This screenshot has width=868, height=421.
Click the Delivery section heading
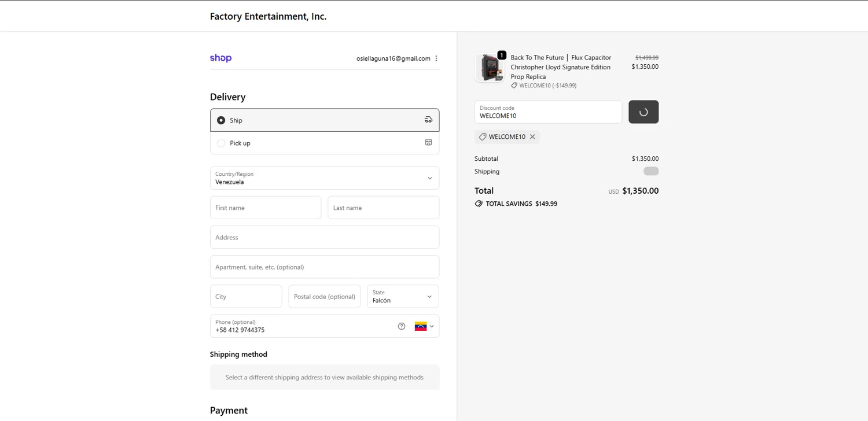(227, 97)
